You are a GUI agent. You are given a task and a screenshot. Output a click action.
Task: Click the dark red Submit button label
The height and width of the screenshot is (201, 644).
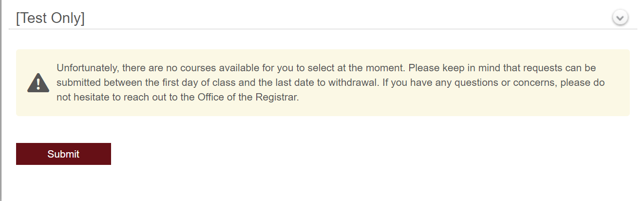[x=63, y=154]
